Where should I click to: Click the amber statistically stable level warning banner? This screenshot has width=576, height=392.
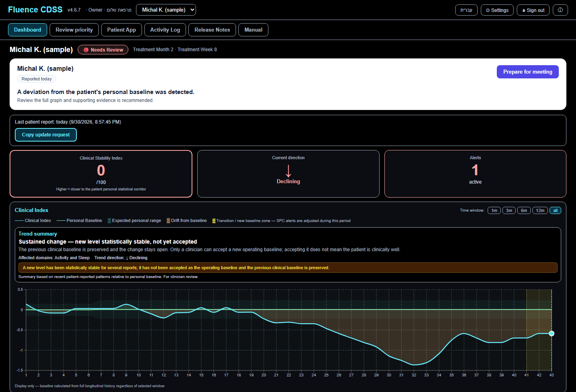(x=288, y=268)
